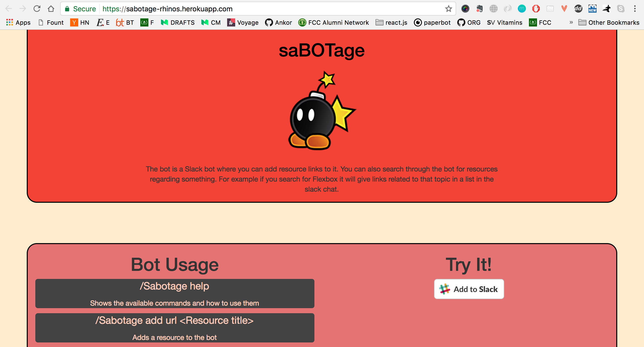
Task: Click the browser back arrow
Action: point(9,9)
